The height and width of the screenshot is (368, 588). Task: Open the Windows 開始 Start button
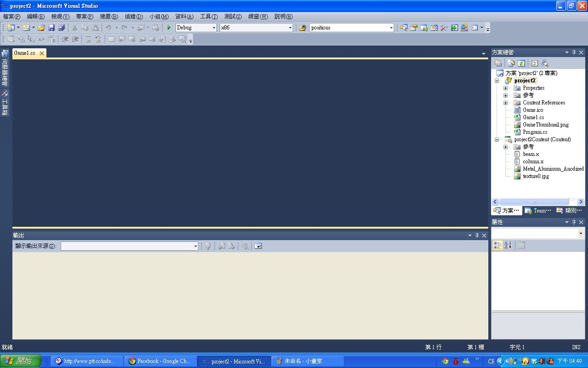[21, 361]
